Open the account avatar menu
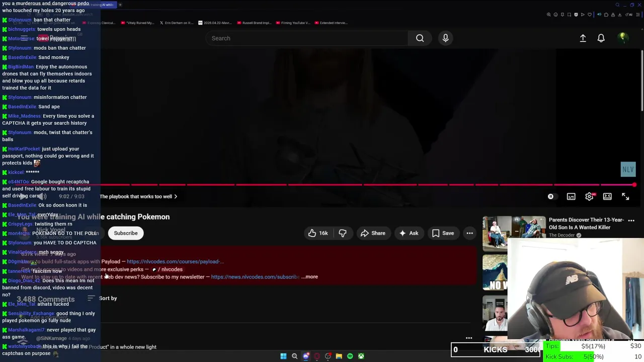This screenshot has width=644, height=362. [623, 38]
